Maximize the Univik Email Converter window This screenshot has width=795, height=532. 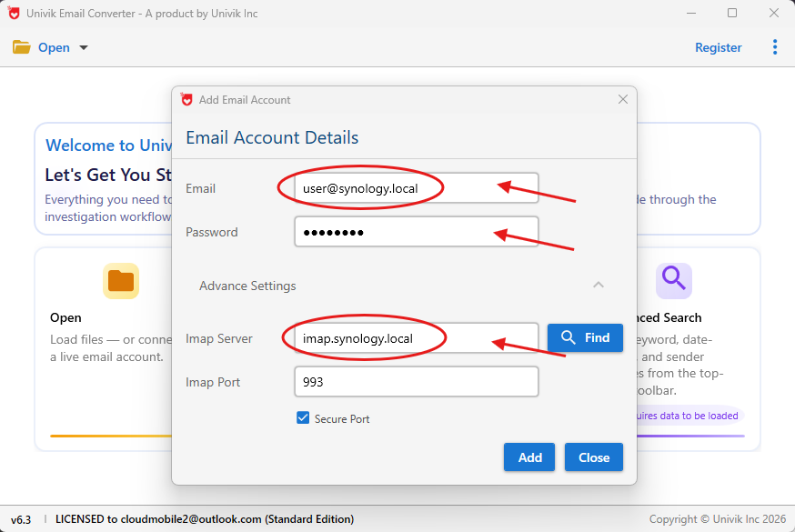click(x=732, y=13)
